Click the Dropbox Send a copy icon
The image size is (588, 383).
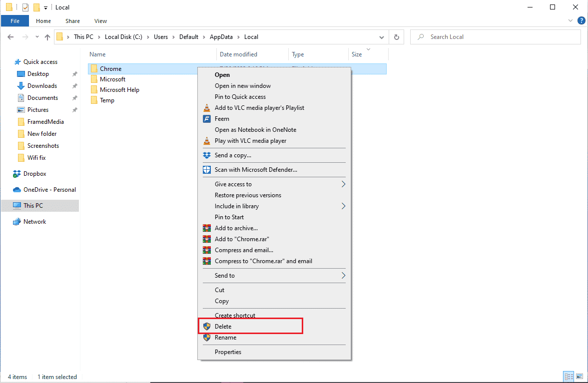point(207,155)
